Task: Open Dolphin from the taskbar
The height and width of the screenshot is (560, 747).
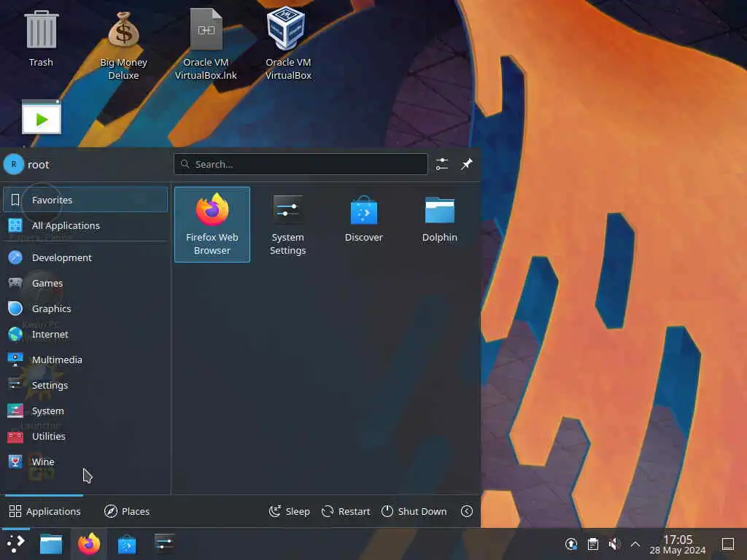Action: pyautogui.click(x=51, y=544)
